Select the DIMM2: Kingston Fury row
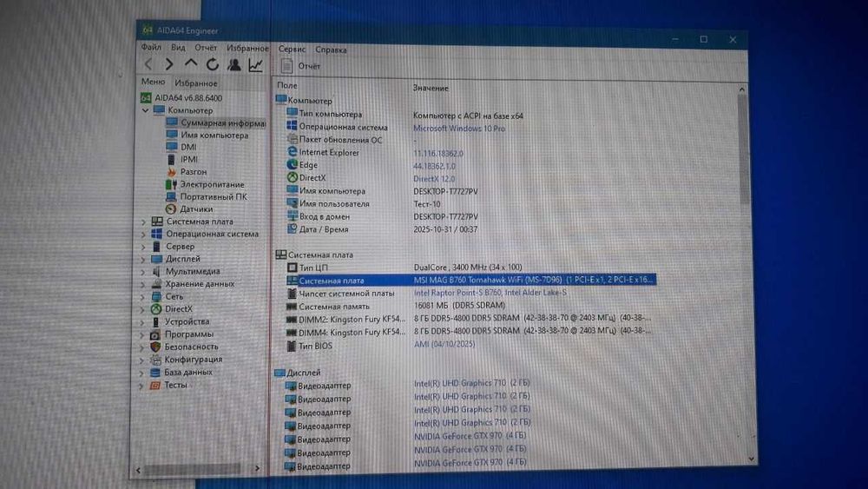 pos(469,319)
